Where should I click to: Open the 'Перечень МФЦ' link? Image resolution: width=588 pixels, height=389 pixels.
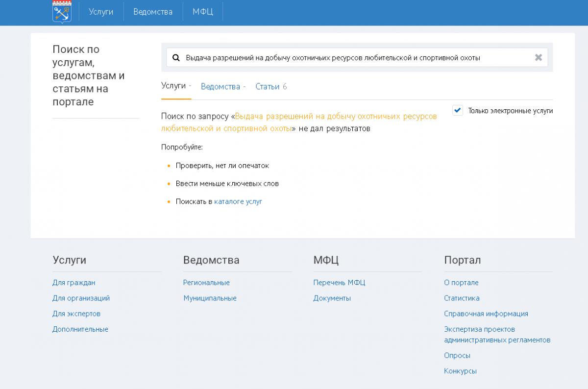(x=339, y=283)
